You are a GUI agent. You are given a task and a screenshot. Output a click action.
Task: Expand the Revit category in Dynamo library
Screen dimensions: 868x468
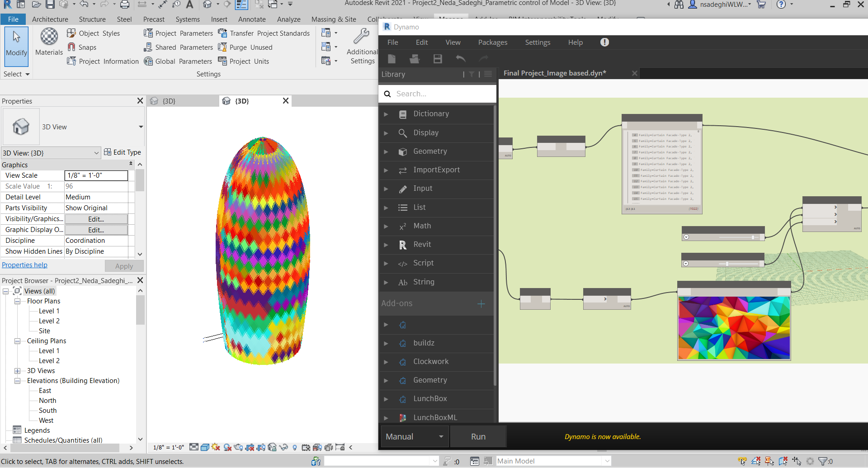pos(387,245)
